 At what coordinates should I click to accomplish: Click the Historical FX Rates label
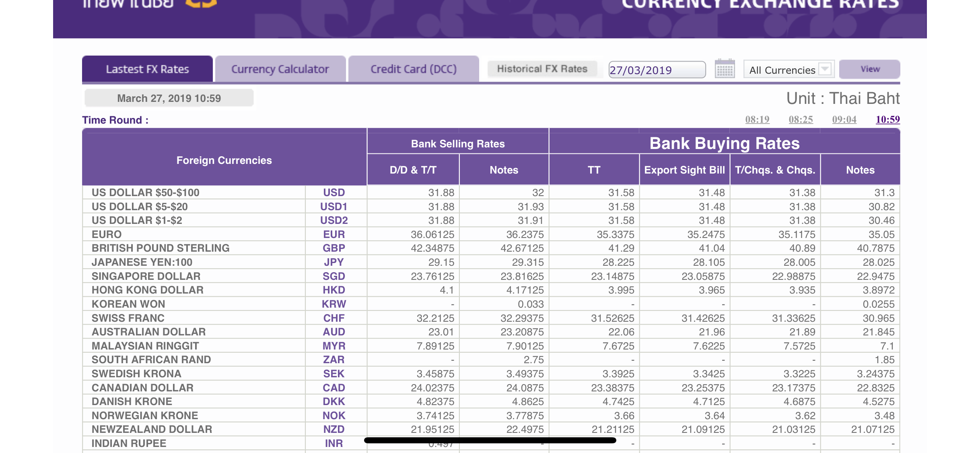(x=542, y=69)
